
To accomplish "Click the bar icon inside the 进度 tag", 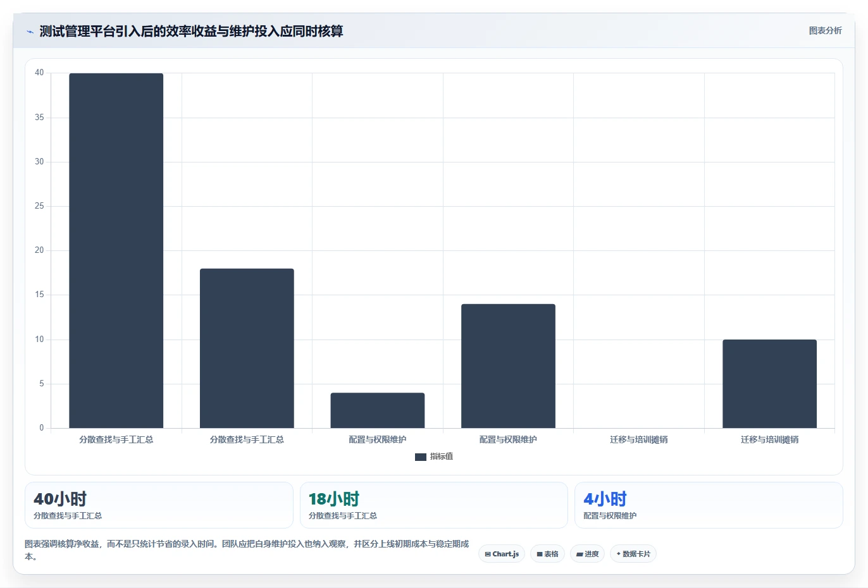I will (580, 554).
